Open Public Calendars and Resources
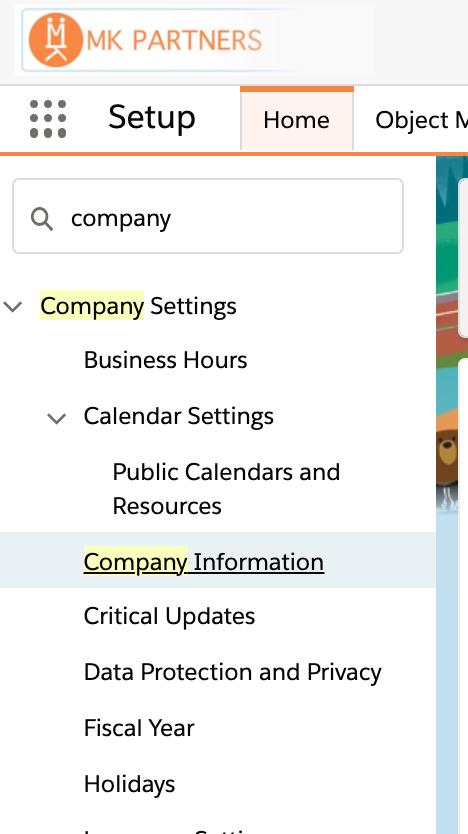 pos(226,489)
